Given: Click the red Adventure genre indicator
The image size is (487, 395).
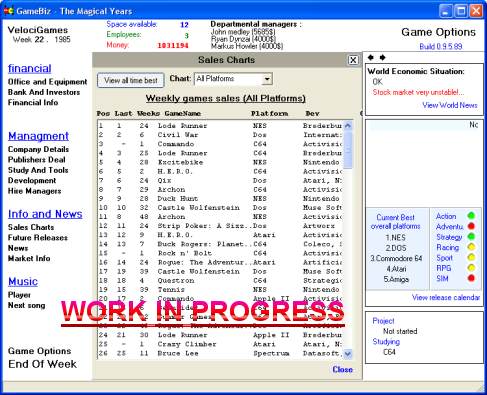Looking at the screenshot, I should 471,226.
